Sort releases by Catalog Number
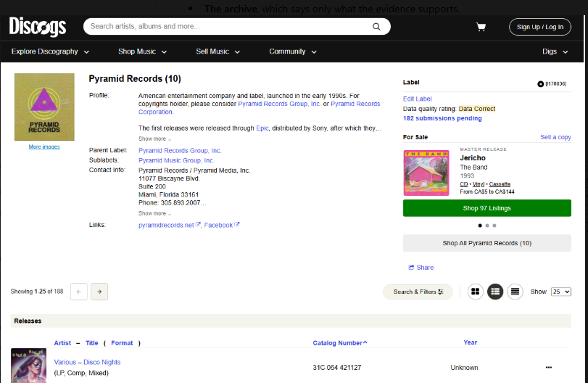The height and width of the screenshot is (383, 588). [340, 343]
